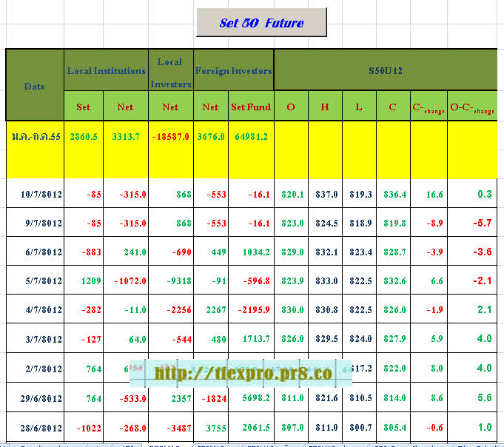The image size is (504, 447).
Task: Select the H column header
Action: pyautogui.click(x=324, y=107)
